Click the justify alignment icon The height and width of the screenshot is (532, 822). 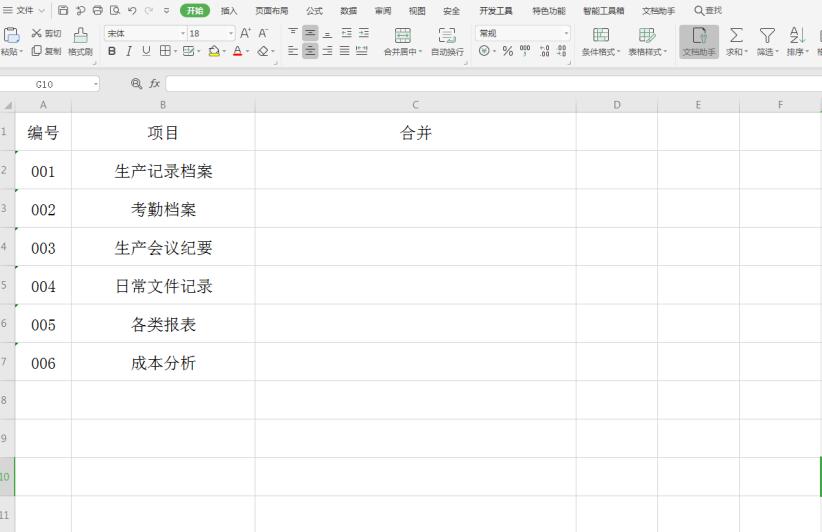[x=344, y=51]
